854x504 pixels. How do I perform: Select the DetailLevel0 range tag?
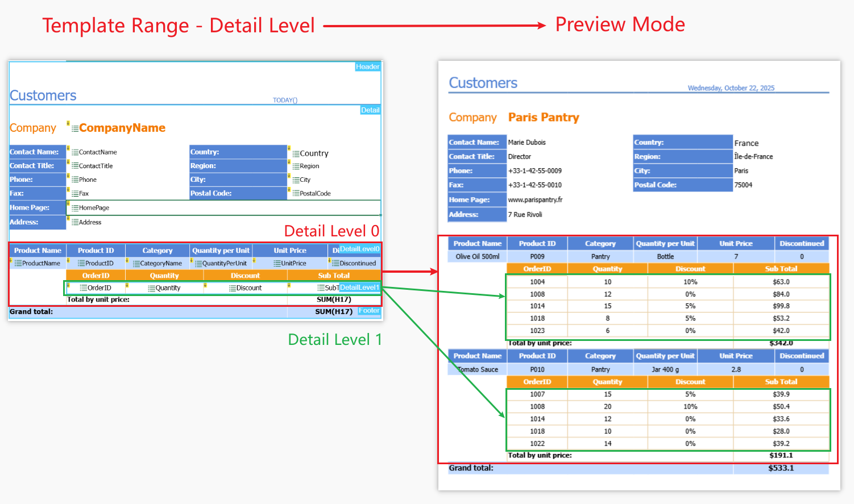(x=359, y=249)
